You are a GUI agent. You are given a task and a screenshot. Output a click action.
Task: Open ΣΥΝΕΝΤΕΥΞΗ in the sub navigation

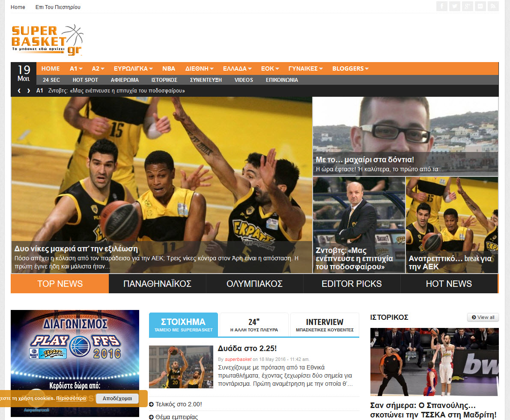click(206, 80)
